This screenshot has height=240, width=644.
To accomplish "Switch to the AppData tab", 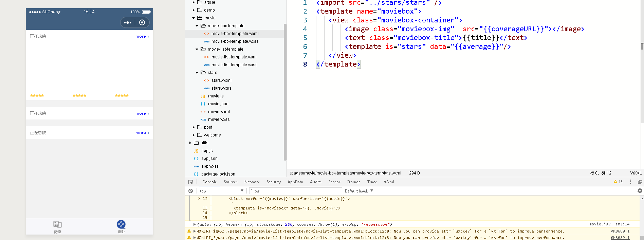I will (295, 182).
